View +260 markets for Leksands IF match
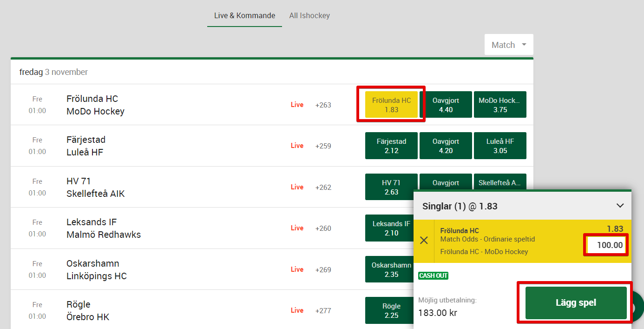Screen dimensions: 644x329 pos(323,228)
